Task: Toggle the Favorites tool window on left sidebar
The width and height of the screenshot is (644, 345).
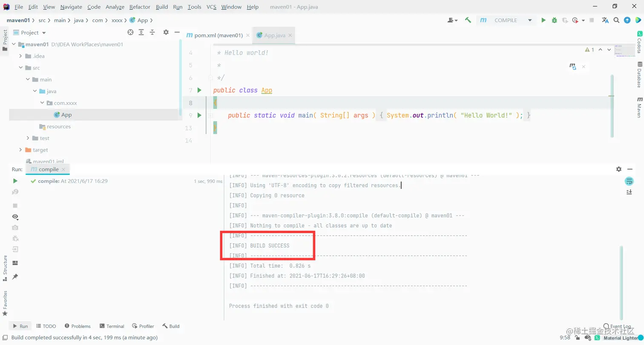Action: [x=5, y=303]
